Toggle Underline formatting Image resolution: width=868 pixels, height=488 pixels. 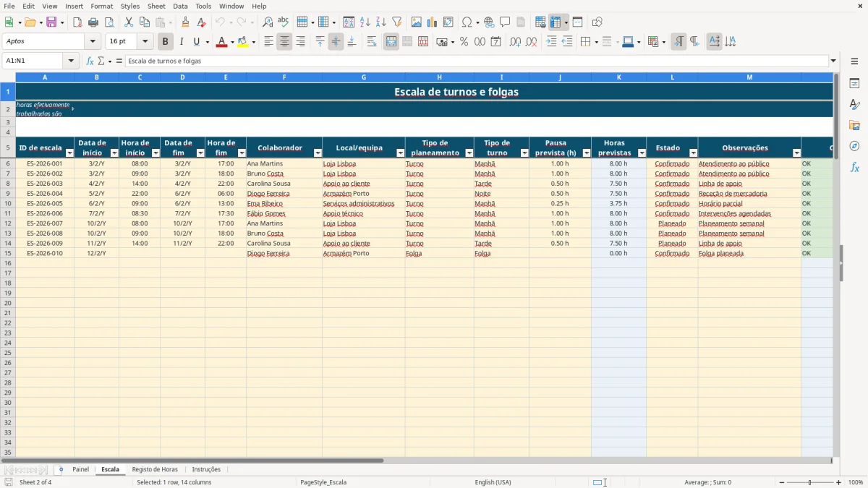[196, 42]
